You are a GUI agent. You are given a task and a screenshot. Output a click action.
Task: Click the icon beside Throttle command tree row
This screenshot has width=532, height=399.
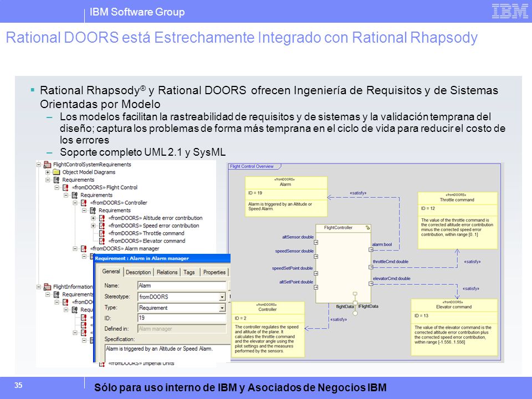tap(102, 233)
